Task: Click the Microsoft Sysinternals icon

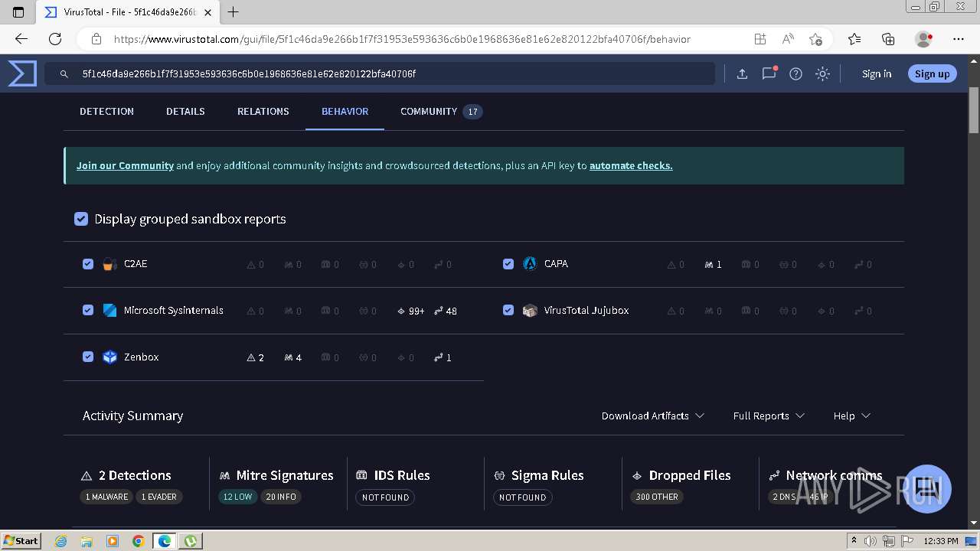Action: [x=109, y=310]
